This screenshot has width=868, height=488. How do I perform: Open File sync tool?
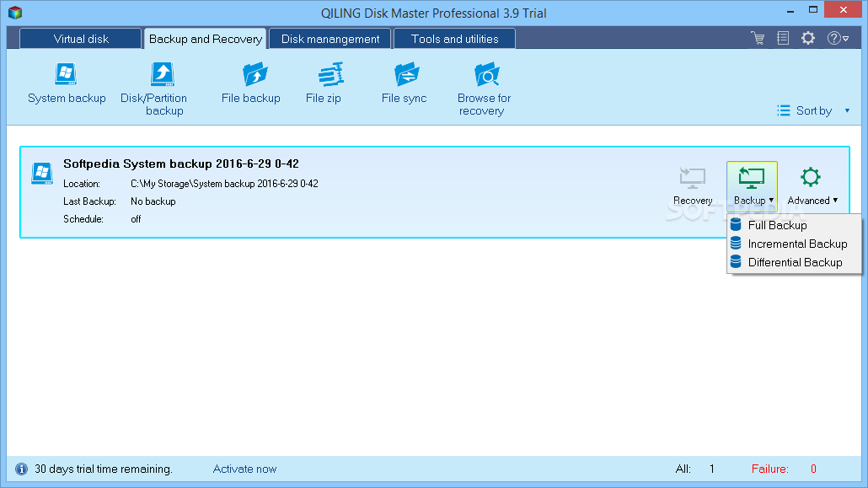405,83
